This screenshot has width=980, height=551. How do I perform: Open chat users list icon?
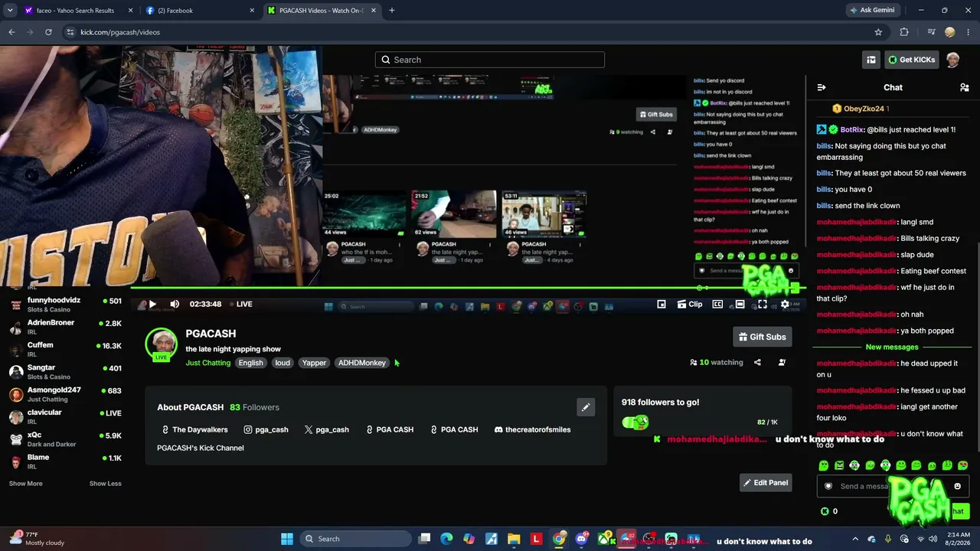(x=964, y=87)
